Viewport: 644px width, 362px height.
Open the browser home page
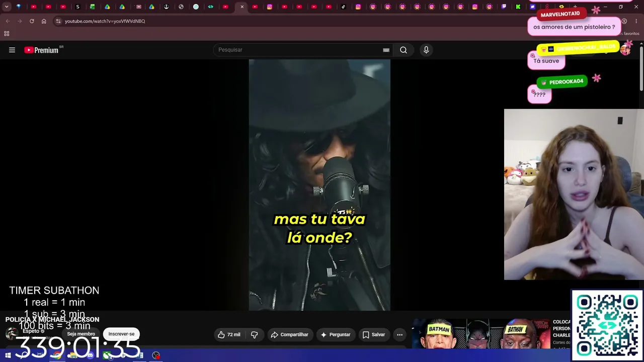click(44, 21)
